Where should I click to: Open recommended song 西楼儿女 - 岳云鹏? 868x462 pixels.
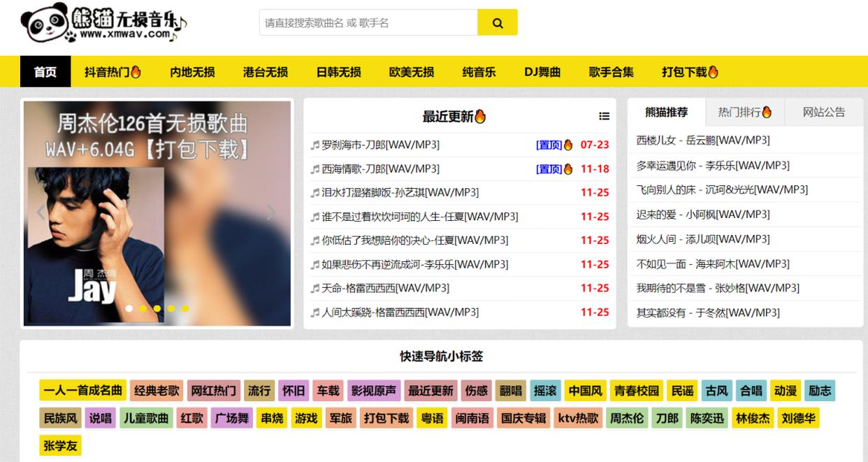tap(703, 140)
